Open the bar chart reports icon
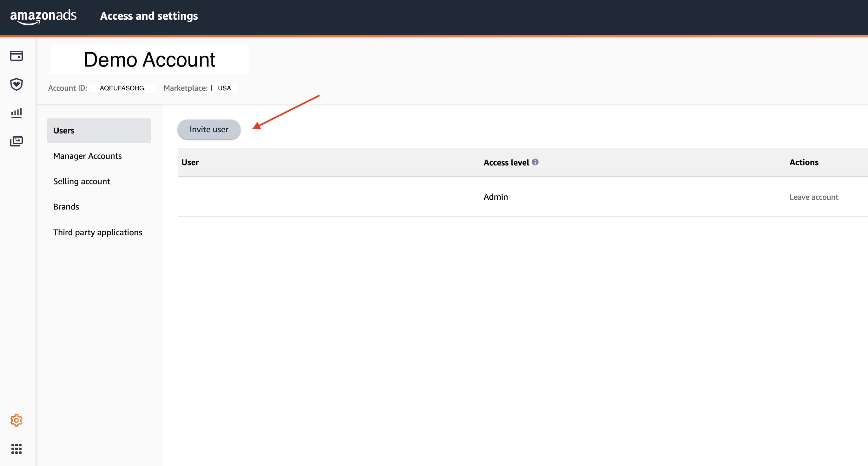The width and height of the screenshot is (868, 466). click(16, 113)
